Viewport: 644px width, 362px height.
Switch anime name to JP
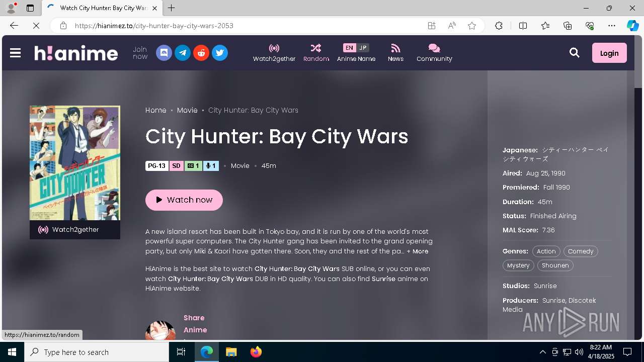coord(363,48)
